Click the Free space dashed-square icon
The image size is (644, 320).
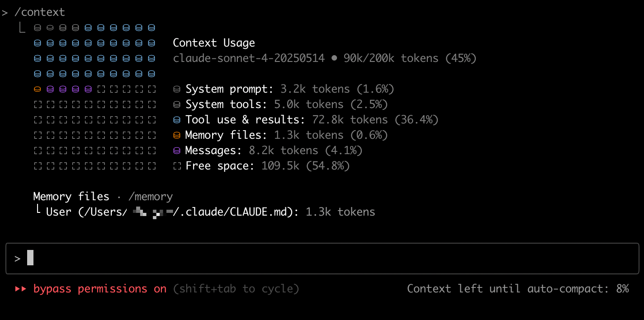[177, 166]
